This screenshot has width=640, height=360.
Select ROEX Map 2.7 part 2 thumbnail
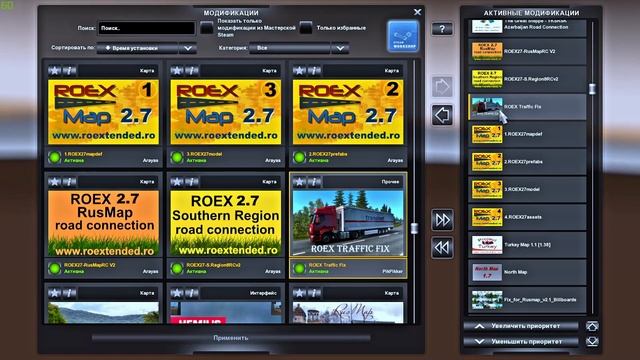tap(348, 112)
